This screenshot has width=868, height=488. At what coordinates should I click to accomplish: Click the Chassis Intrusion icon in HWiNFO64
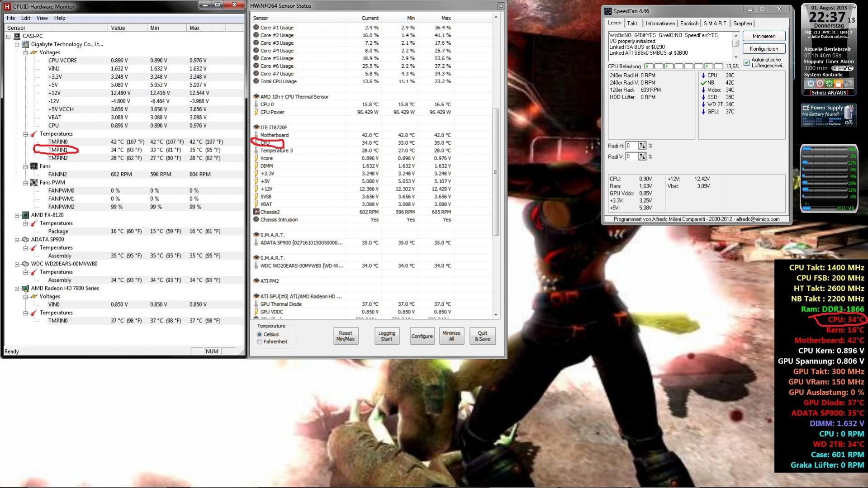[256, 220]
